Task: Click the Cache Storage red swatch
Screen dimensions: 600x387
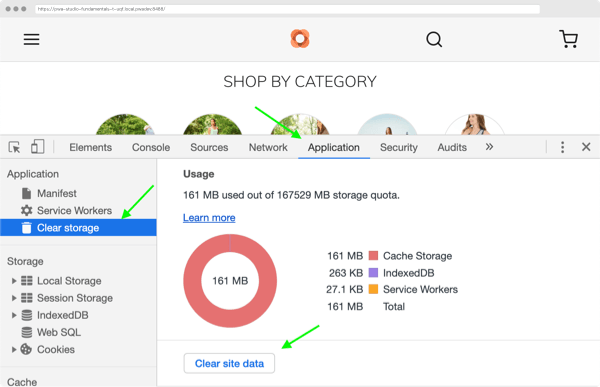Action: coord(373,256)
